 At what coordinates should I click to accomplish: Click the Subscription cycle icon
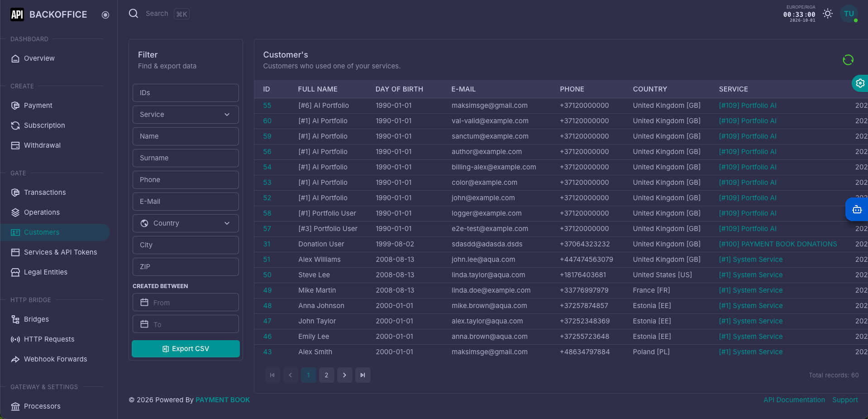(x=15, y=125)
